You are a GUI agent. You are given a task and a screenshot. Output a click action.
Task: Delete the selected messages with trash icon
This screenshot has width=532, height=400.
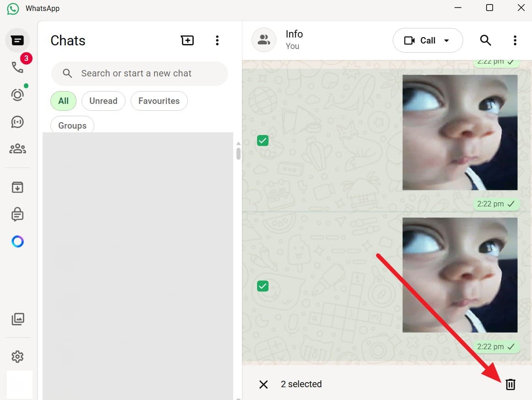(x=510, y=384)
